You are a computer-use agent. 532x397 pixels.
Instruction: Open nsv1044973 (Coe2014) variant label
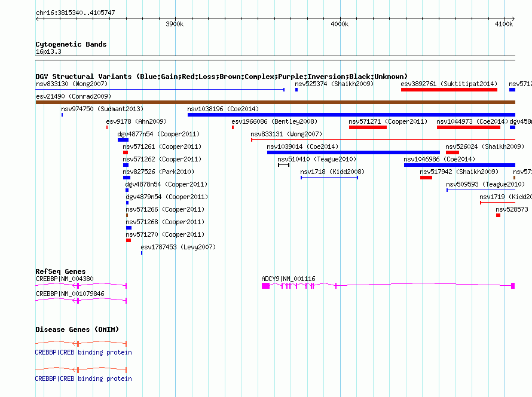point(472,121)
